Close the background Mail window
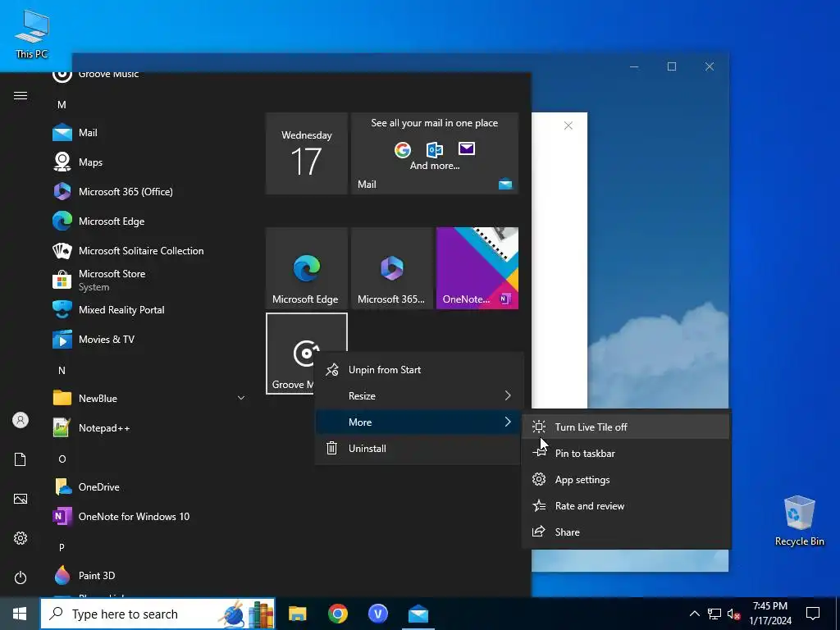This screenshot has width=840, height=630. click(710, 66)
